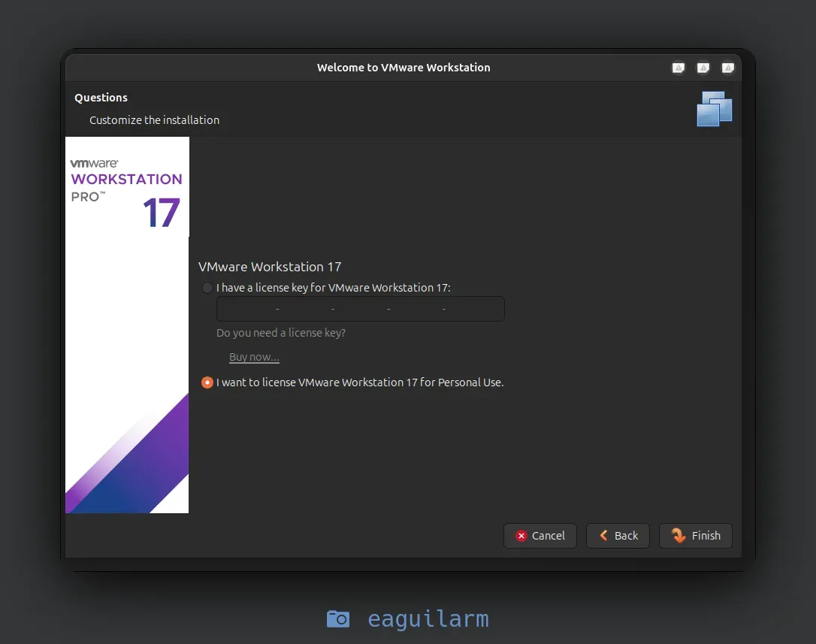Click the red X icon on Cancel
The width and height of the screenshot is (816, 644).
(522, 536)
